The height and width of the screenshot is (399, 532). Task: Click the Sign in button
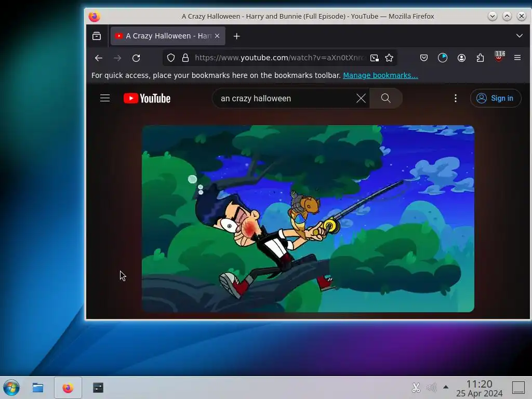coord(495,98)
